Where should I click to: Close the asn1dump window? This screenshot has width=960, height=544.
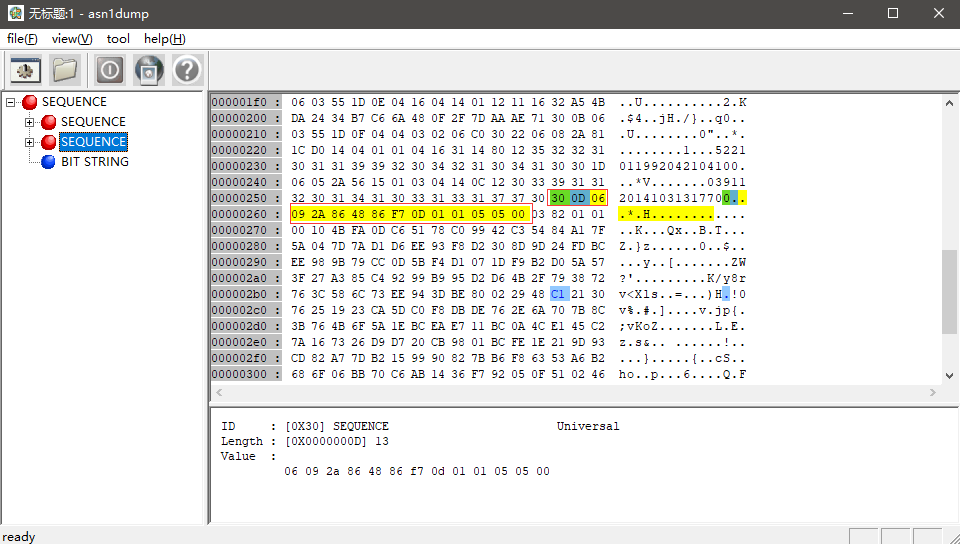click(x=939, y=13)
